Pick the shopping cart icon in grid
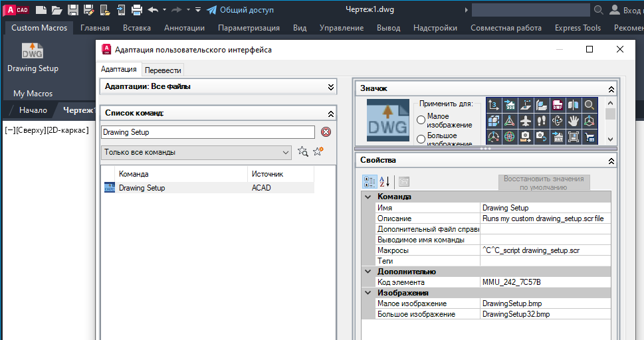 pos(590,137)
